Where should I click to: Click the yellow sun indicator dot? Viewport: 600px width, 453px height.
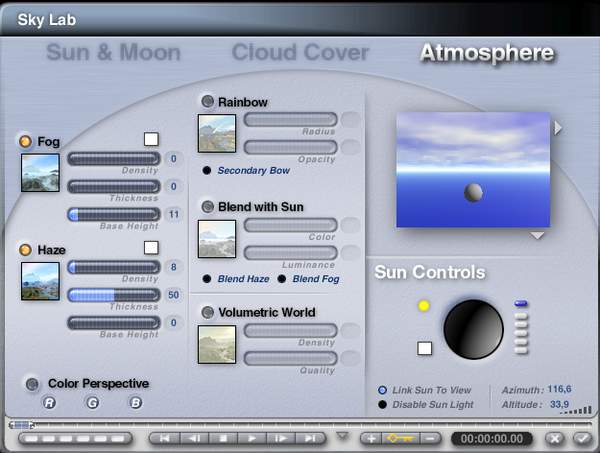[424, 306]
